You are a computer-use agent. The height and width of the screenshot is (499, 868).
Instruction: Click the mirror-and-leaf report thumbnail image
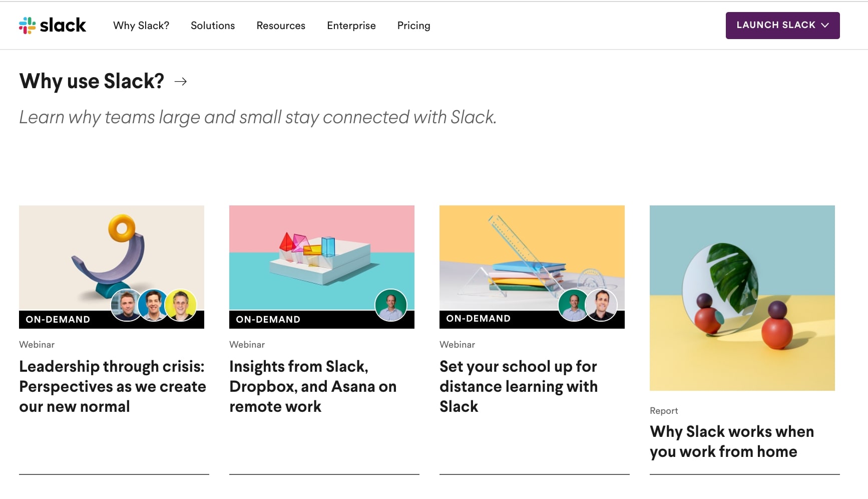742,298
